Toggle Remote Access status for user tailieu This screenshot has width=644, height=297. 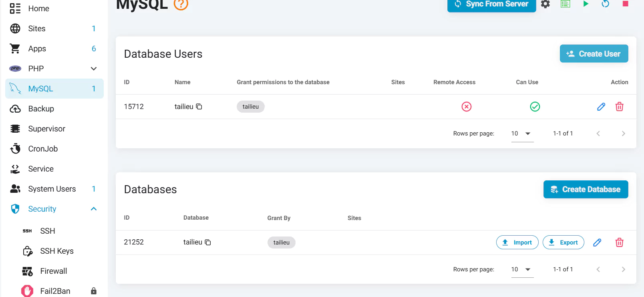(x=466, y=107)
